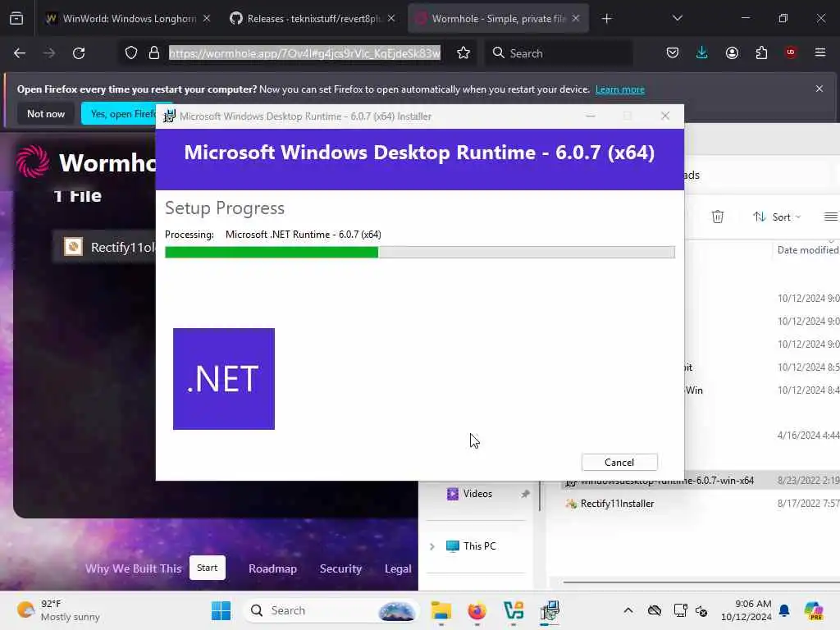Close the Wormhole tab

pos(576,19)
